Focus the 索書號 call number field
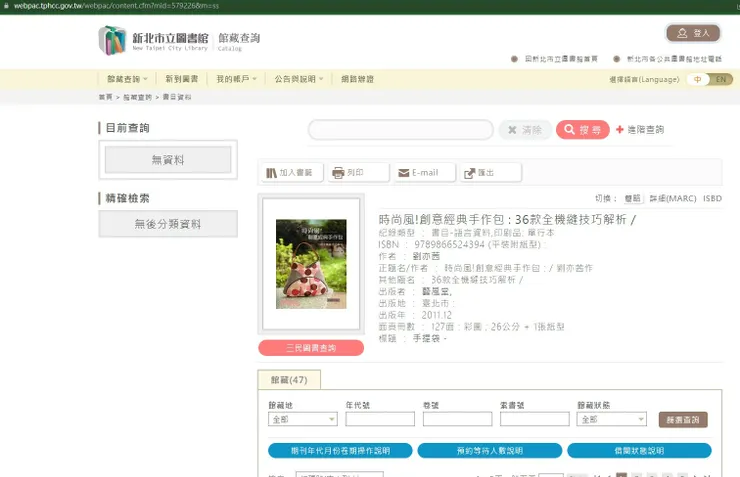Image resolution: width=740 pixels, height=477 pixels. (535, 419)
